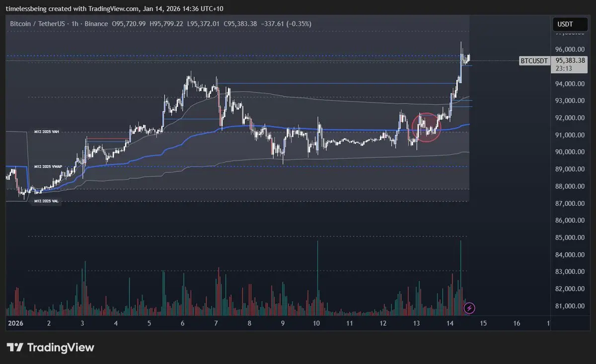The image size is (596, 364).
Task: Click 81,000.00 on the price axis
Action: click(x=570, y=306)
